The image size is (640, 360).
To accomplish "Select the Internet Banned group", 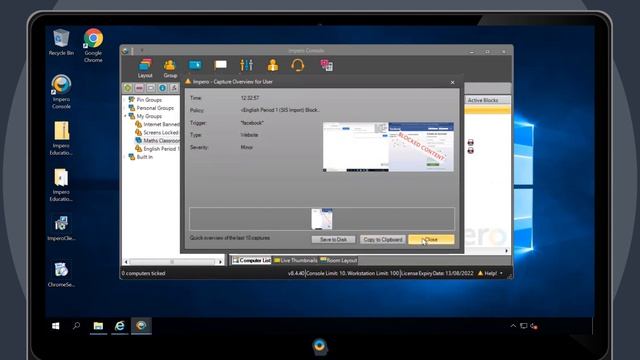I will (161, 124).
